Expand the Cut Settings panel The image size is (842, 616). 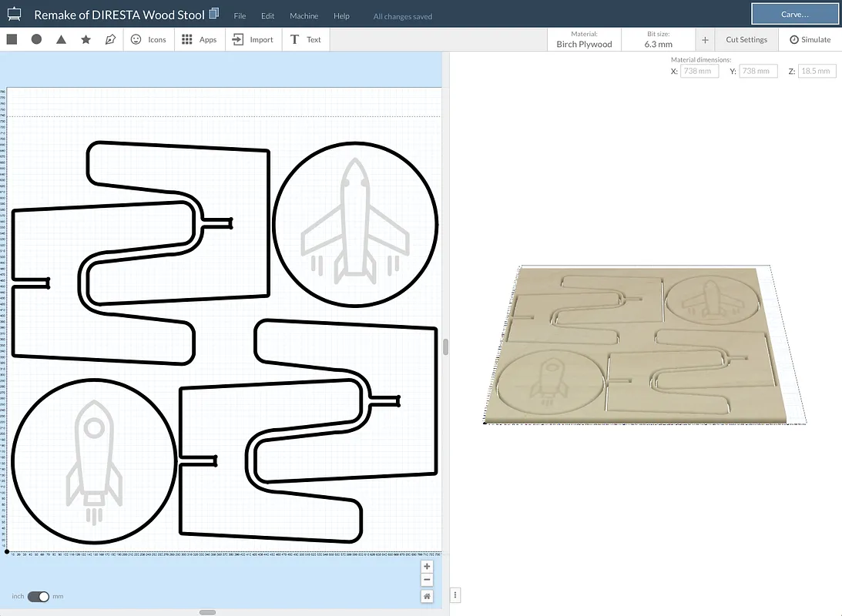746,40
